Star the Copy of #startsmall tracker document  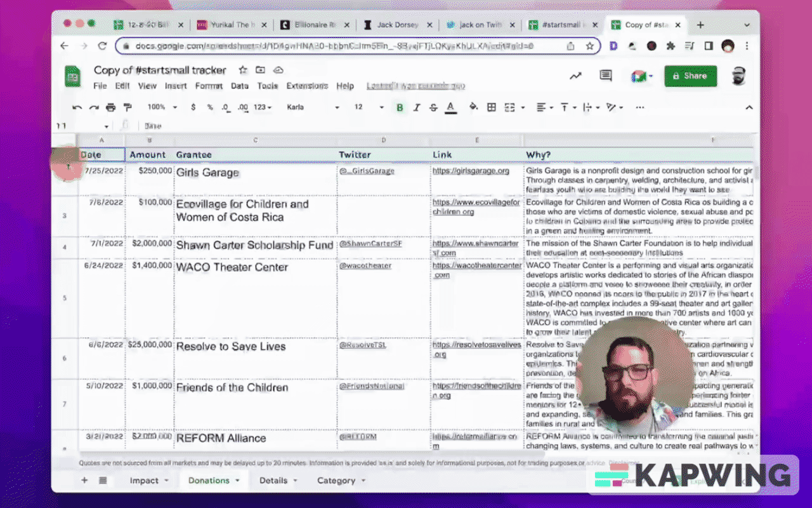tap(243, 70)
